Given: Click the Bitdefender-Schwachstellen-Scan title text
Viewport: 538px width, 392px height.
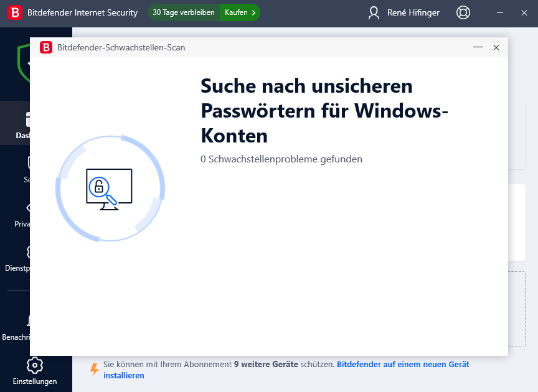Looking at the screenshot, I should pyautogui.click(x=121, y=47).
